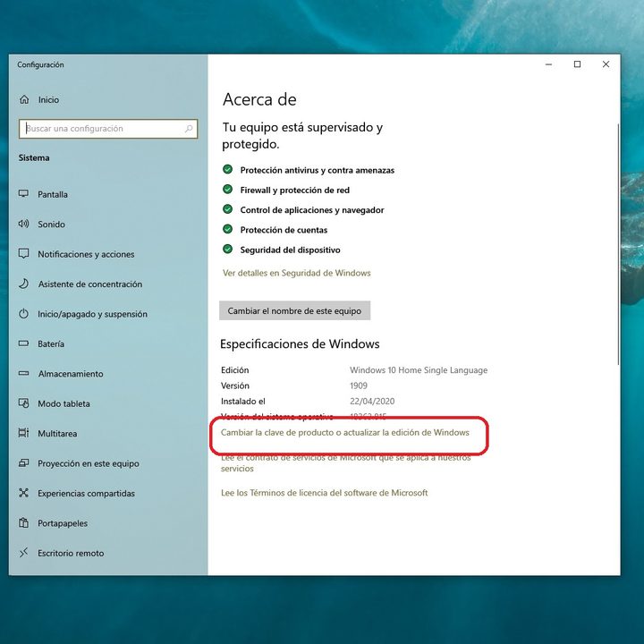Click green check beside Protección de cuentas

pyautogui.click(x=227, y=229)
